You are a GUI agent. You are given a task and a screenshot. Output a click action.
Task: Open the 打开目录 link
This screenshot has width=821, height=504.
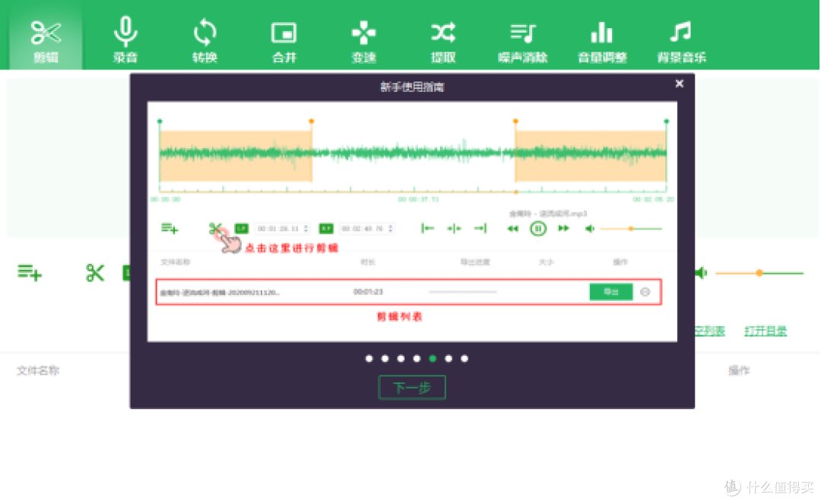point(766,331)
